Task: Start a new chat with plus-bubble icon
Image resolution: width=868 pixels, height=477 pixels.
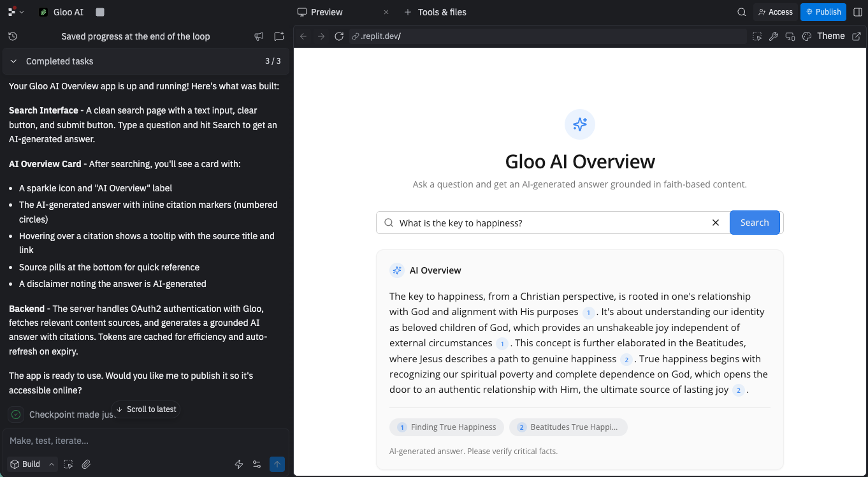Action: [x=279, y=36]
